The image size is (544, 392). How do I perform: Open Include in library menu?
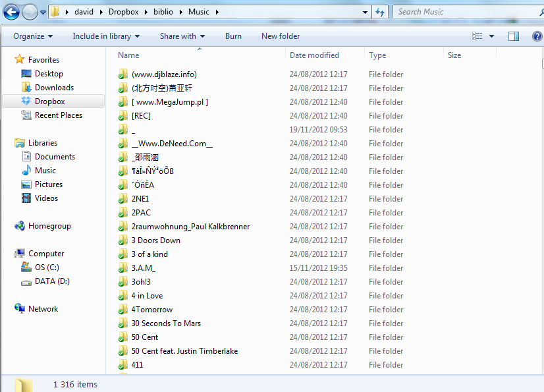tap(106, 36)
